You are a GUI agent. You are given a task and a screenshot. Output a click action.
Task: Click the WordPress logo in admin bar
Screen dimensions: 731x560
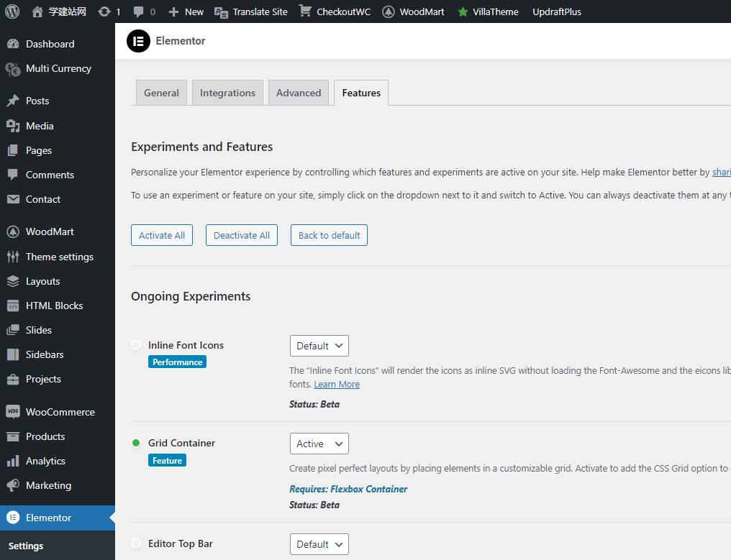[12, 12]
